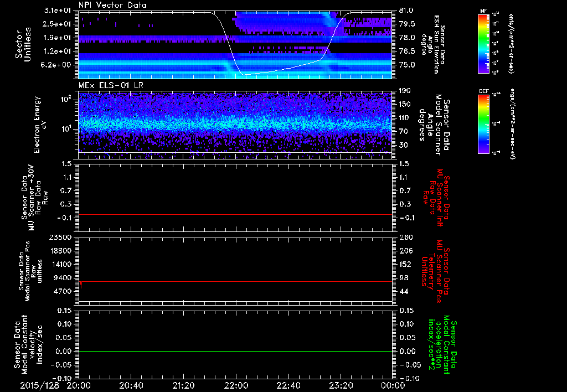This screenshot has height=392, width=567.
Task: Click the 79.5 sun elevation tick
Action: click(x=407, y=24)
